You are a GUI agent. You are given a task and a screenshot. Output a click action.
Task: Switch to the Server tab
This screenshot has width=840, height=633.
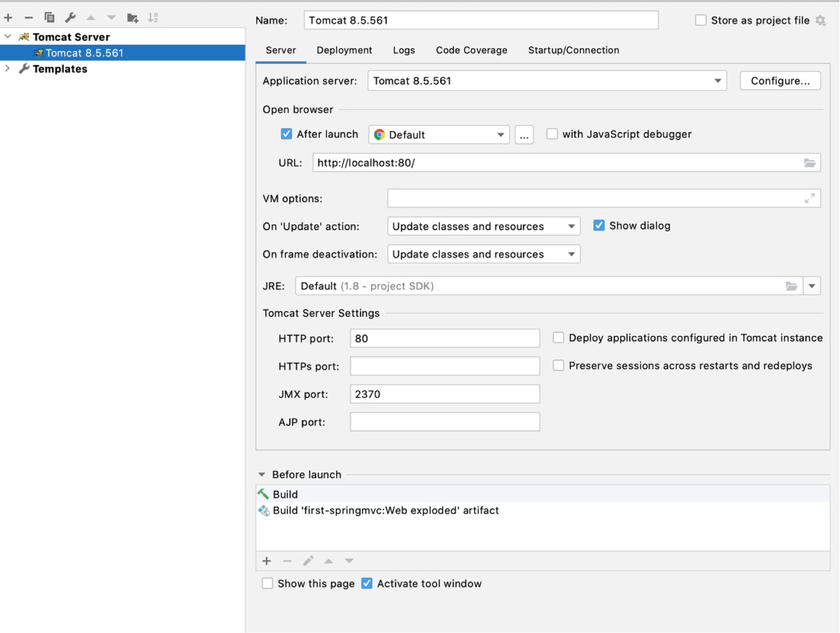coord(281,50)
